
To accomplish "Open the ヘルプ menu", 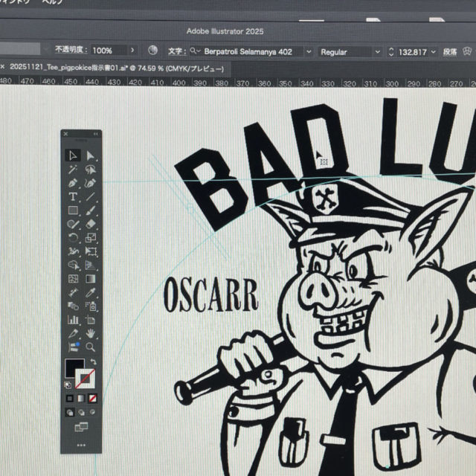I will [51, 3].
